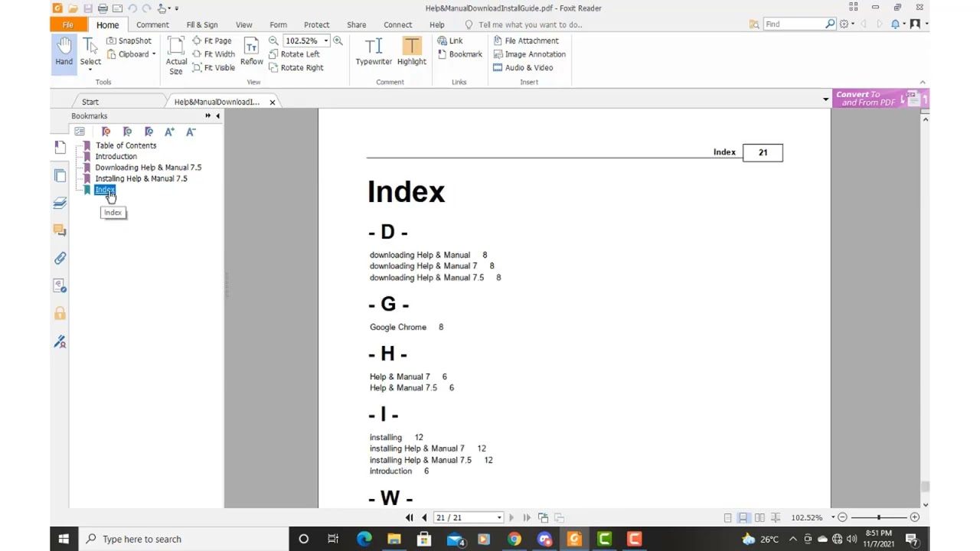
Task: Open the Digital Signatures side panel
Action: click(x=60, y=341)
